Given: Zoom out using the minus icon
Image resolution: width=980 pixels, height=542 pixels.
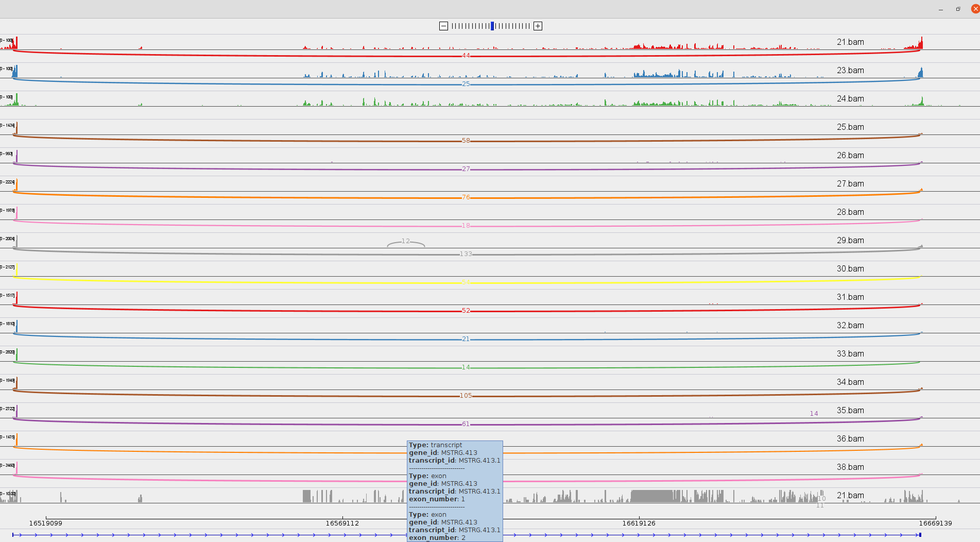Looking at the screenshot, I should coord(443,26).
